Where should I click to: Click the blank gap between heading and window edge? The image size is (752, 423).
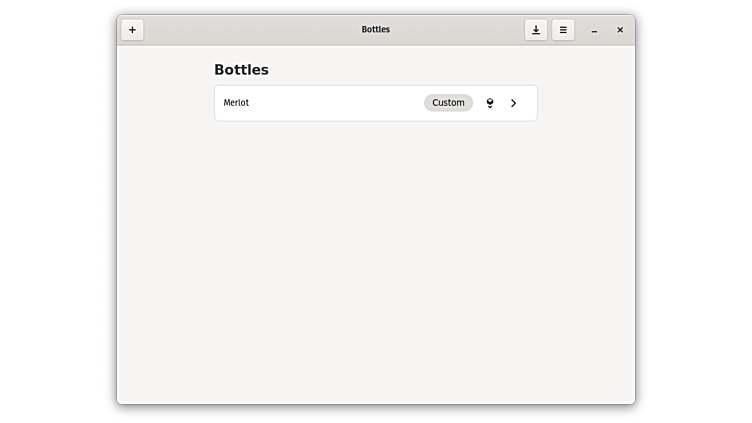point(165,70)
